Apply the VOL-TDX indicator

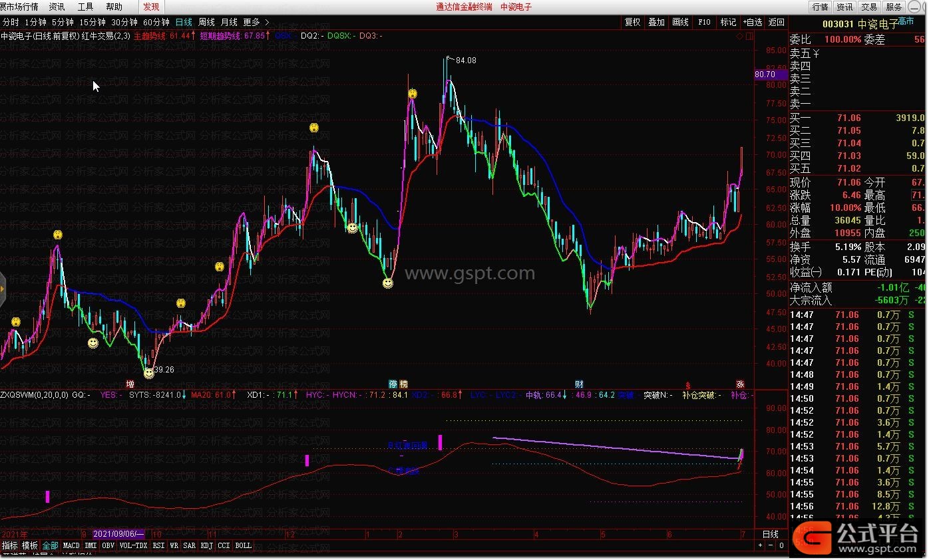(x=134, y=545)
